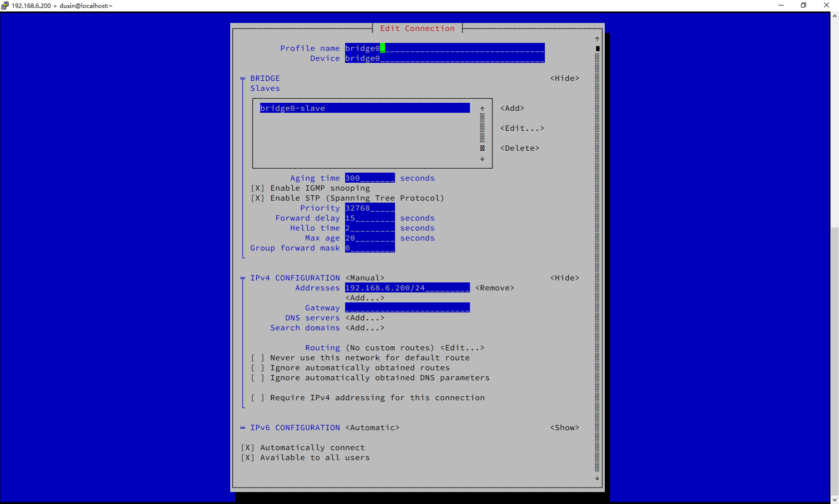
Task: Toggle Enable STP Spanning Tree Protocol checkbox
Action: point(258,198)
